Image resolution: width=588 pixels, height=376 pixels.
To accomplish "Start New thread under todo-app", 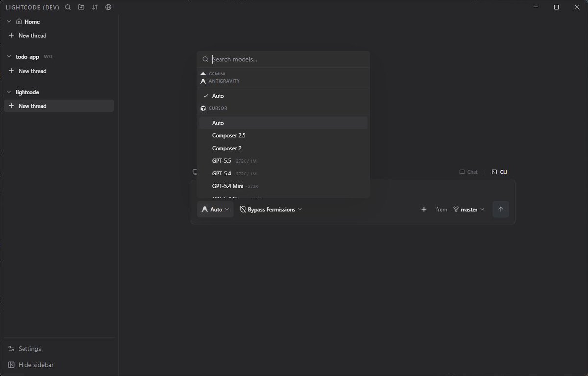I will click(59, 71).
